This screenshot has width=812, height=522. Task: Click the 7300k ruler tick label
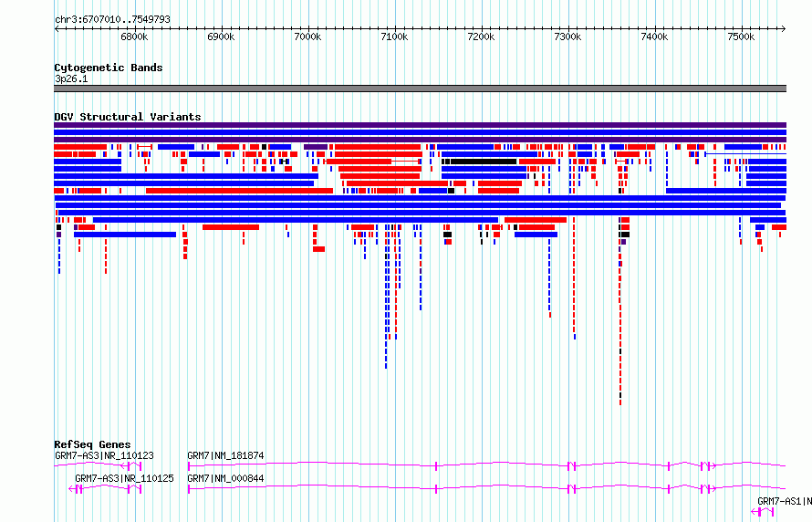[567, 37]
